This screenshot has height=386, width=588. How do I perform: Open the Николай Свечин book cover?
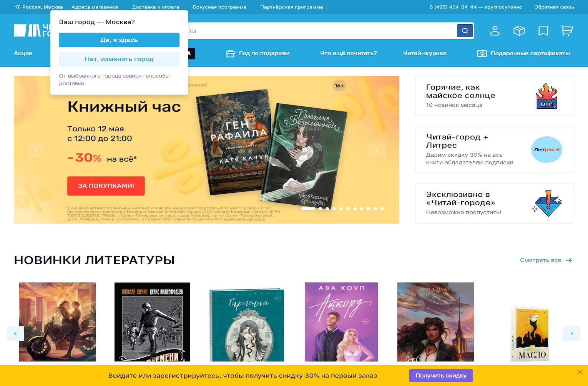[152, 322]
